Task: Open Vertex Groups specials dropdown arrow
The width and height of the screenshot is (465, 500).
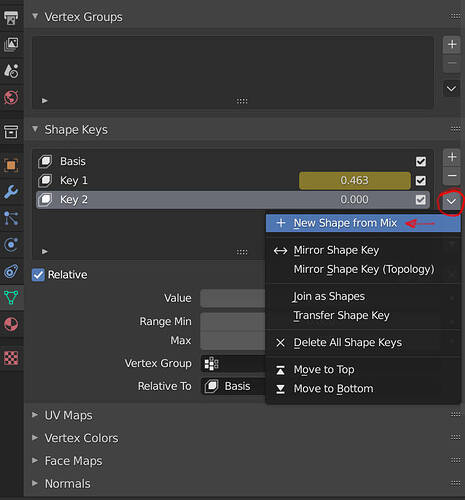Action: click(x=451, y=89)
